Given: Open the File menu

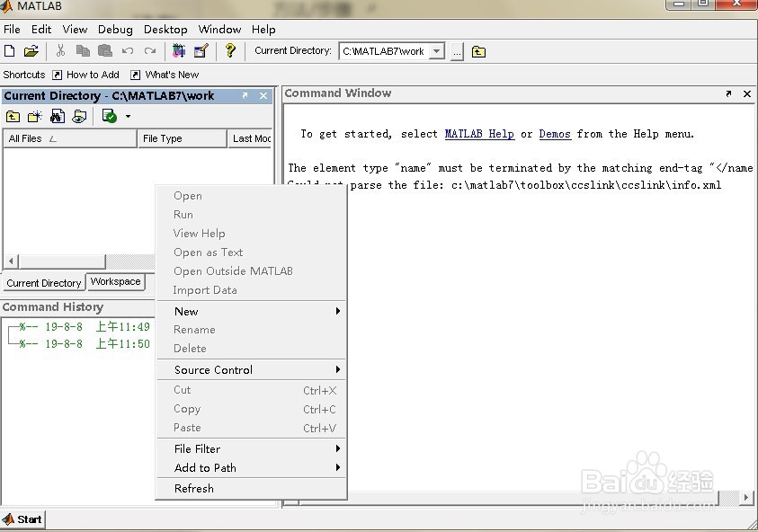Looking at the screenshot, I should pyautogui.click(x=12, y=30).
